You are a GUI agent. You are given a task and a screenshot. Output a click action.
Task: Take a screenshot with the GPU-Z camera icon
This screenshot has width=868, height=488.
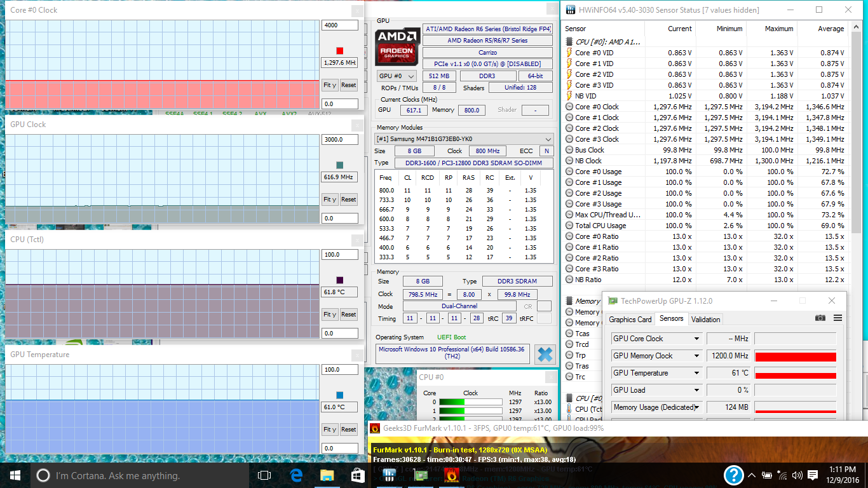tap(820, 318)
